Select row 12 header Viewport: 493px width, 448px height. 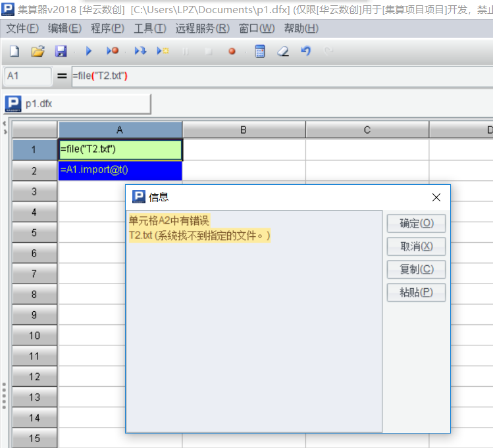[x=35, y=376]
